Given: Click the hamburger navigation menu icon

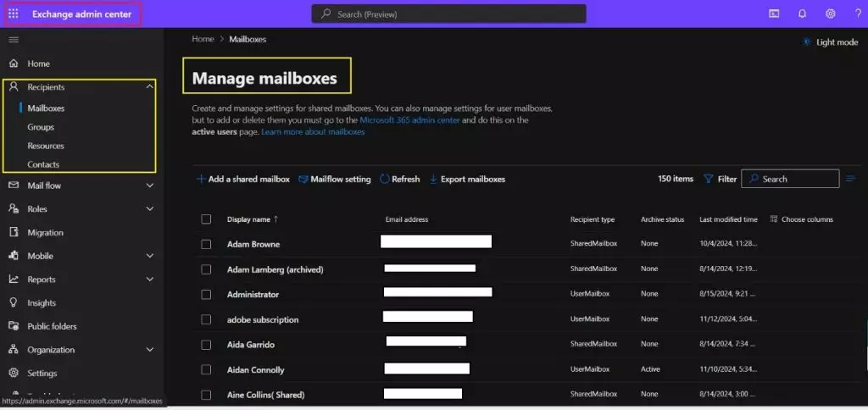Looking at the screenshot, I should coord(14,40).
